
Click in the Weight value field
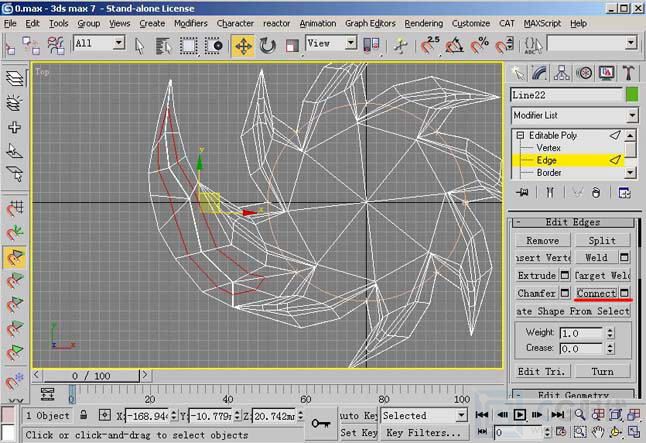581,333
